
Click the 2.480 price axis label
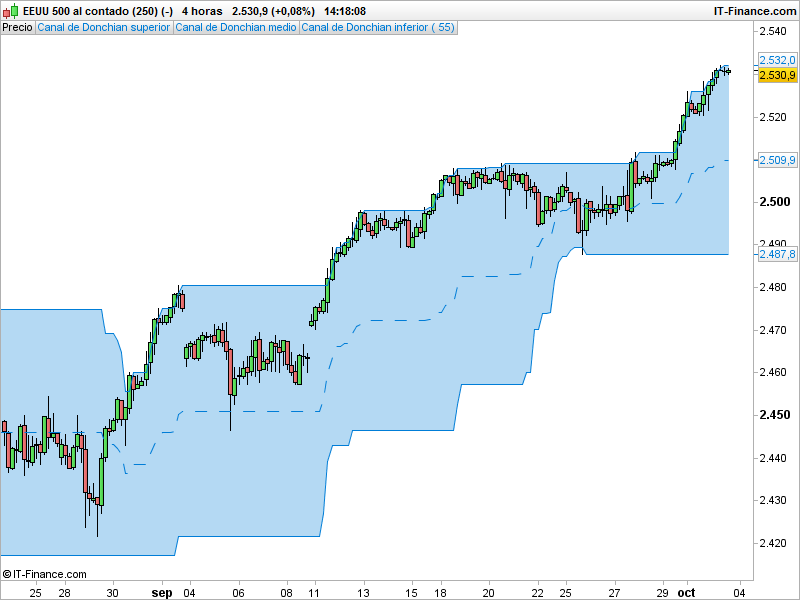pos(773,287)
